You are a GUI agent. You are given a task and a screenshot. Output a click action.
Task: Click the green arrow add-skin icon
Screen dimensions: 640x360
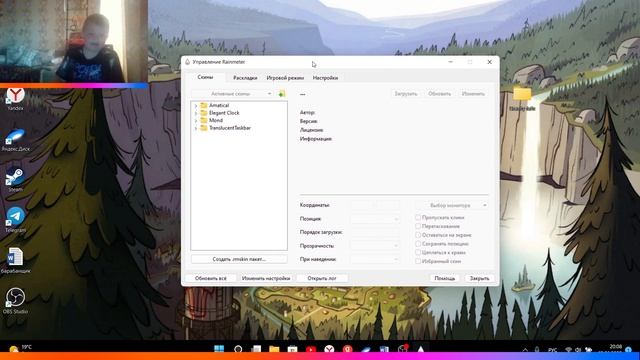[282, 93]
